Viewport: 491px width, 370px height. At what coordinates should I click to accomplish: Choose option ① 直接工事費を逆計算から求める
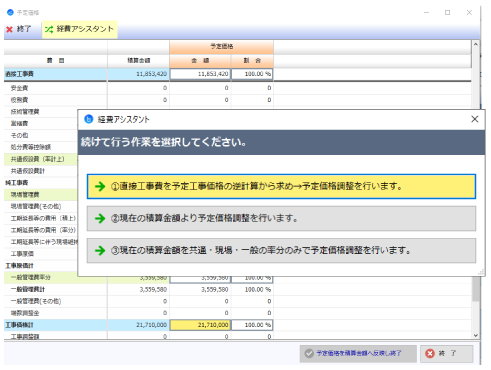point(281,186)
